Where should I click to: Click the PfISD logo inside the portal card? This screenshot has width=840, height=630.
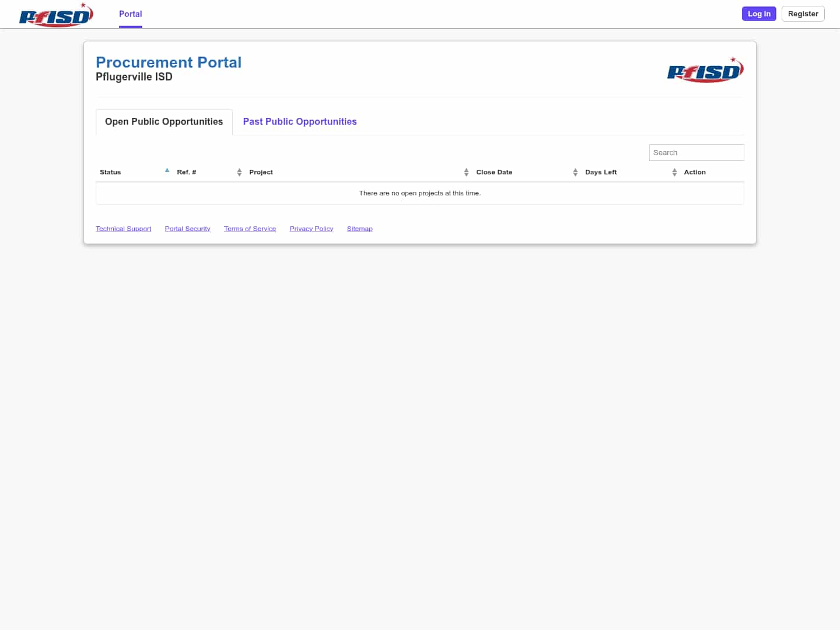click(705, 70)
